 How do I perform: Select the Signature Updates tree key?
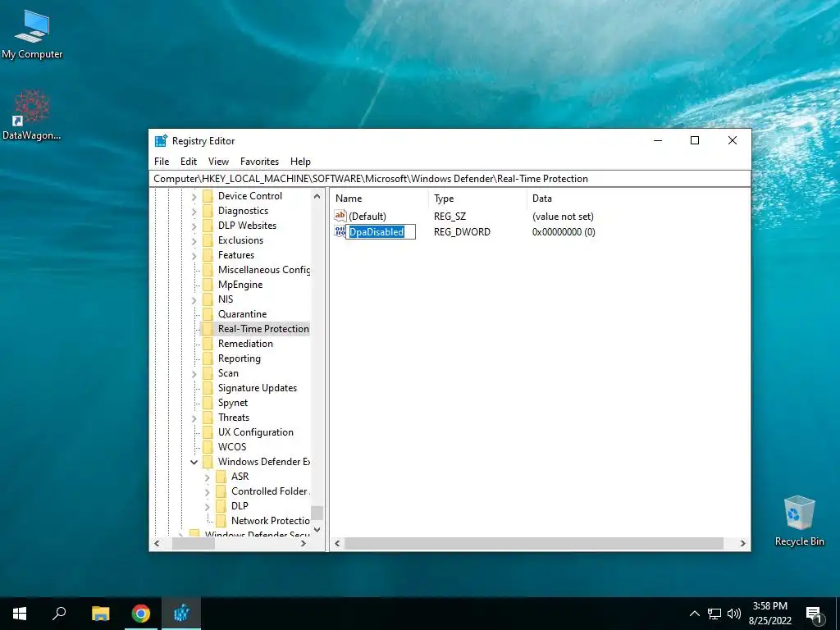click(257, 388)
